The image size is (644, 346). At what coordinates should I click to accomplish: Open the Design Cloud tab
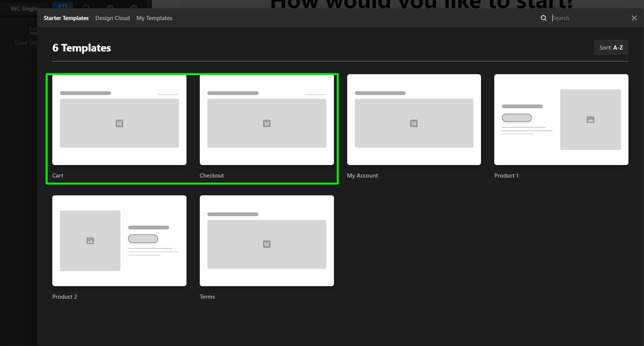(x=113, y=18)
